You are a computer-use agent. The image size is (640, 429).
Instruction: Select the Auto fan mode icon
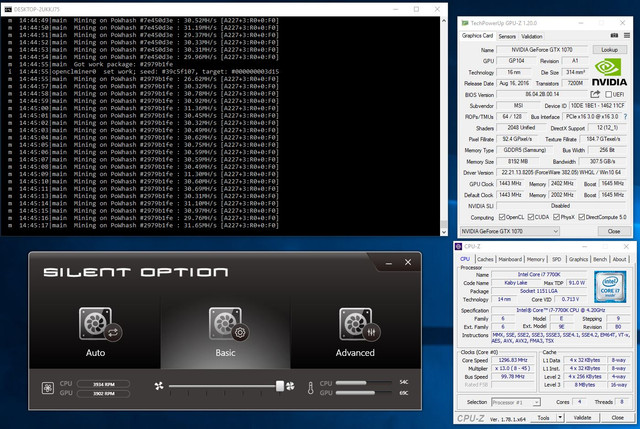tap(100, 324)
